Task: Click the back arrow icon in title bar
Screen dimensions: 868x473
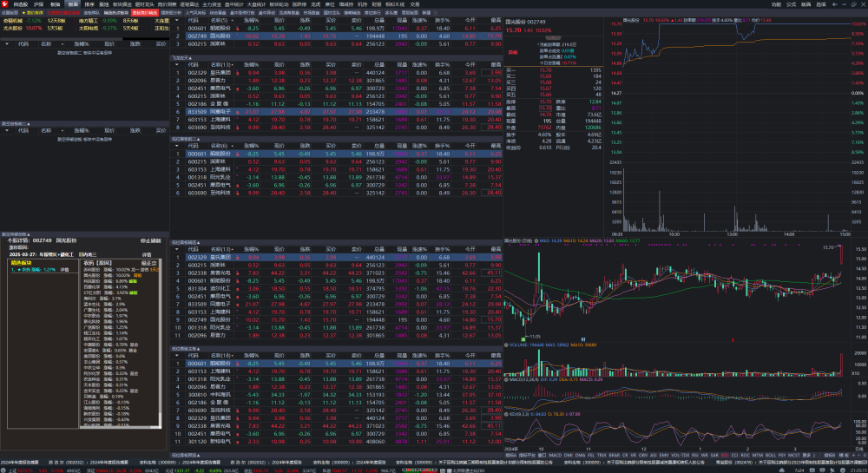Action: [835, 3]
